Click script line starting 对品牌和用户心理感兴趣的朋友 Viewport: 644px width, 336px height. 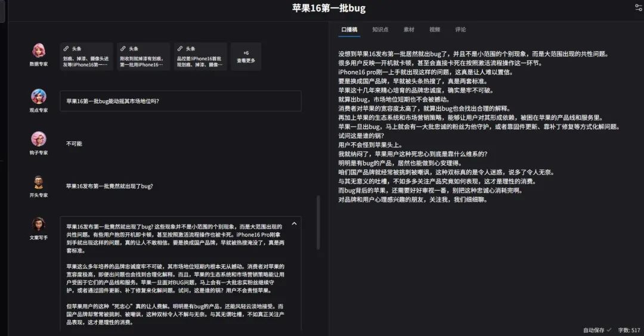tap(413, 200)
